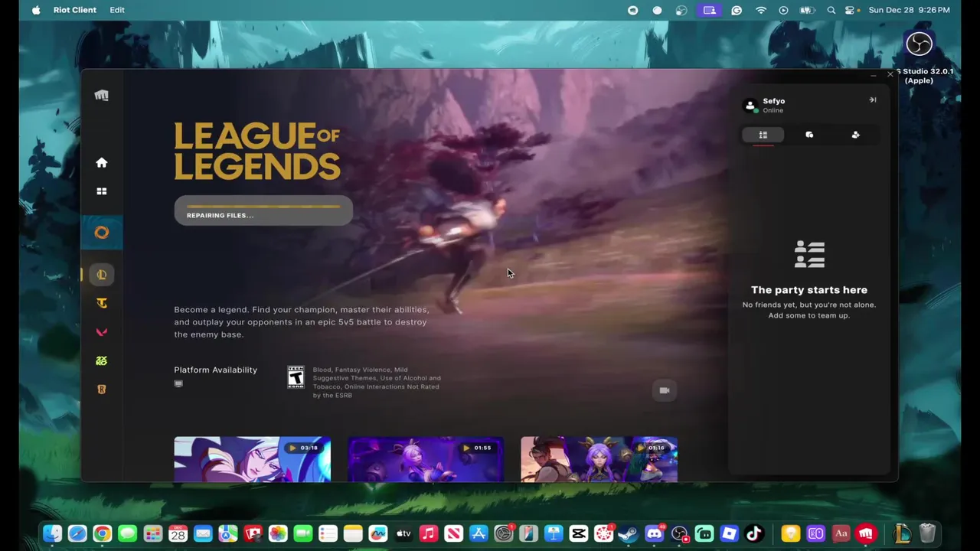Open the OBS Studio desktop icon

click(x=919, y=44)
